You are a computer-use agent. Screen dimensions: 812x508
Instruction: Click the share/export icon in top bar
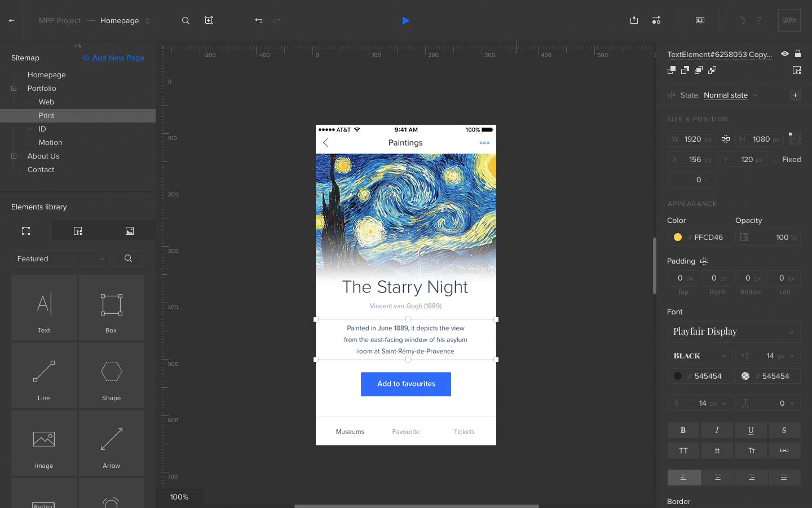pos(634,20)
